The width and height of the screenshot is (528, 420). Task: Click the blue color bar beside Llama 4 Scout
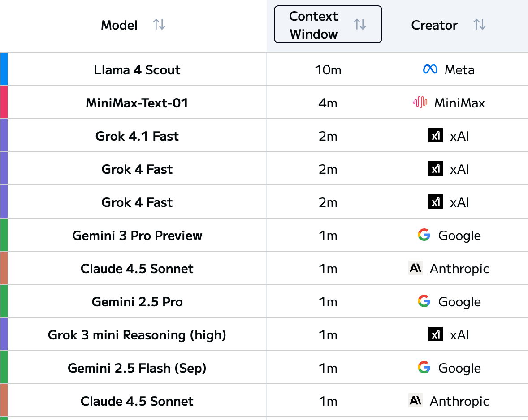4,69
